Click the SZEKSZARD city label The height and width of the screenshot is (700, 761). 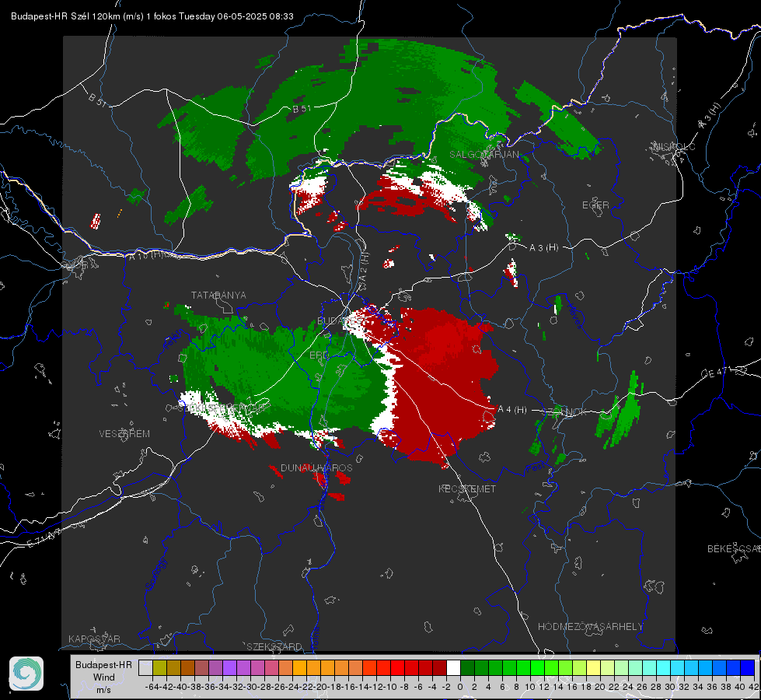(x=274, y=646)
